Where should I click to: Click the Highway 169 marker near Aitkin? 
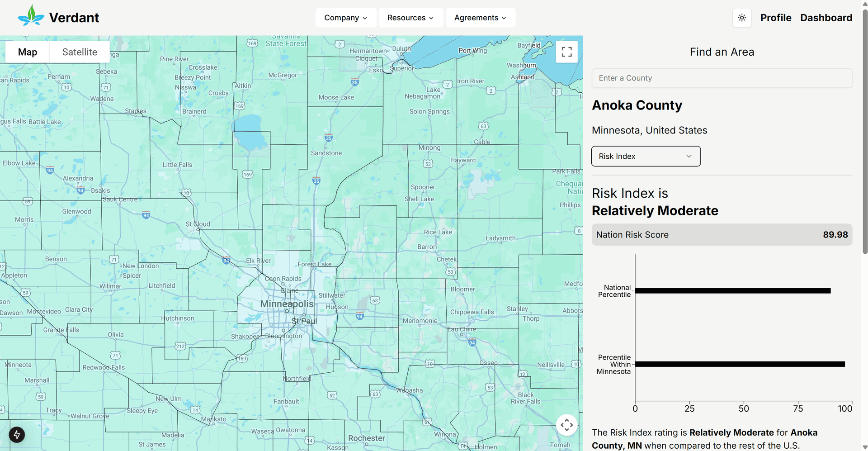(239, 106)
